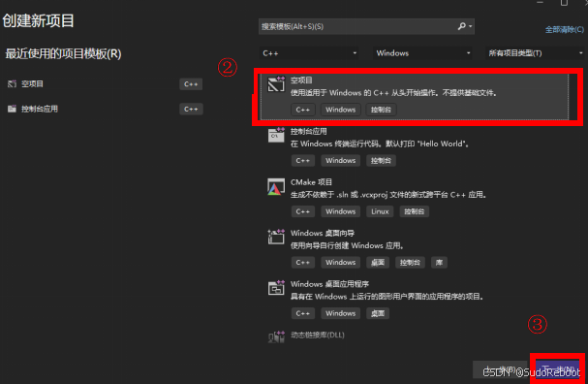Click the description 在 Windows 终端运行代码
Viewport: 588px width, 384px height.
coord(380,144)
